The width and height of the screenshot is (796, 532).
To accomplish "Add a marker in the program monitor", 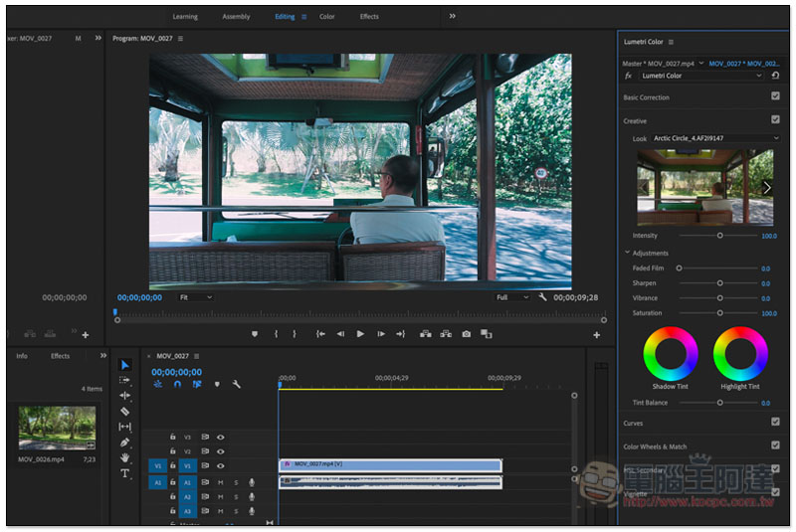I will pos(255,334).
